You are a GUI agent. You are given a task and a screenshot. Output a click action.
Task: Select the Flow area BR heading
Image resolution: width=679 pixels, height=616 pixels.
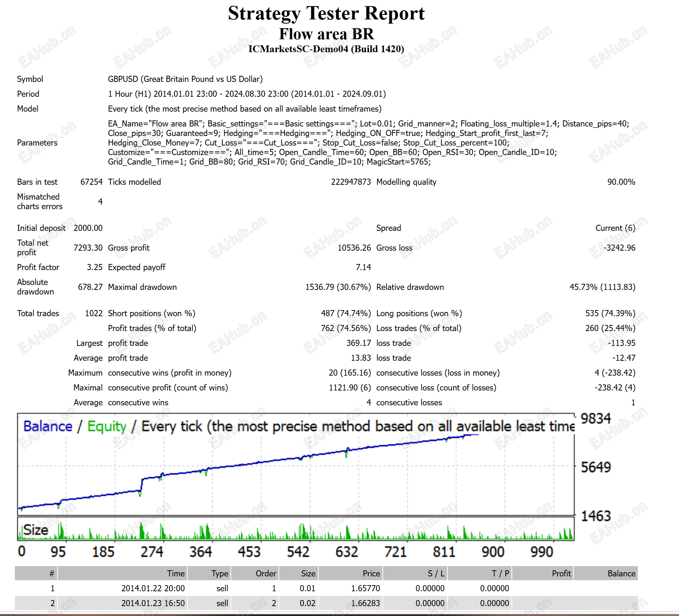click(x=326, y=34)
